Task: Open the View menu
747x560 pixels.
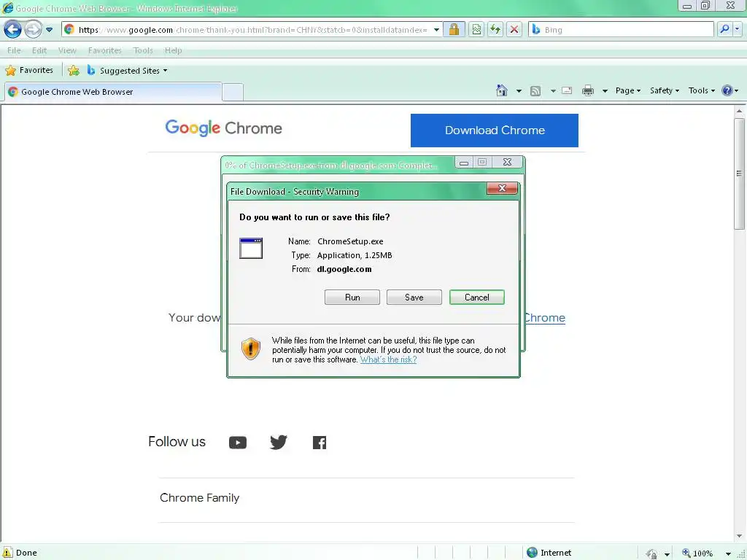Action: pos(67,50)
